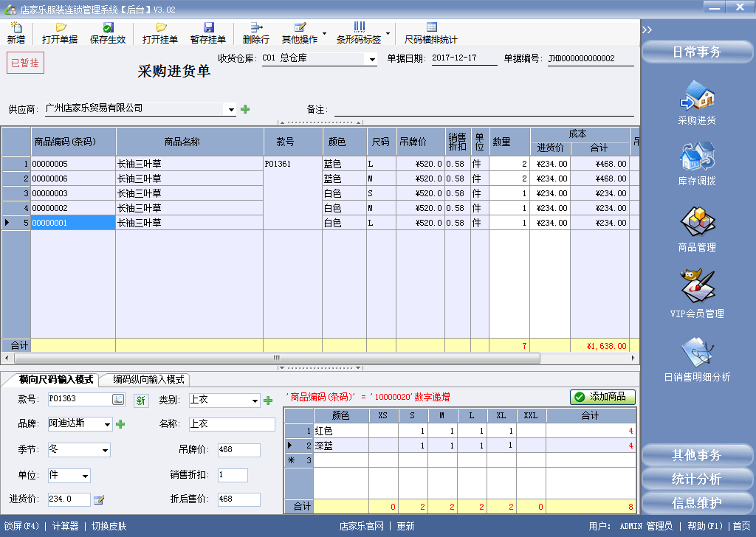Open 信息维护 sidebar section
The width and height of the screenshot is (756, 537).
click(697, 503)
